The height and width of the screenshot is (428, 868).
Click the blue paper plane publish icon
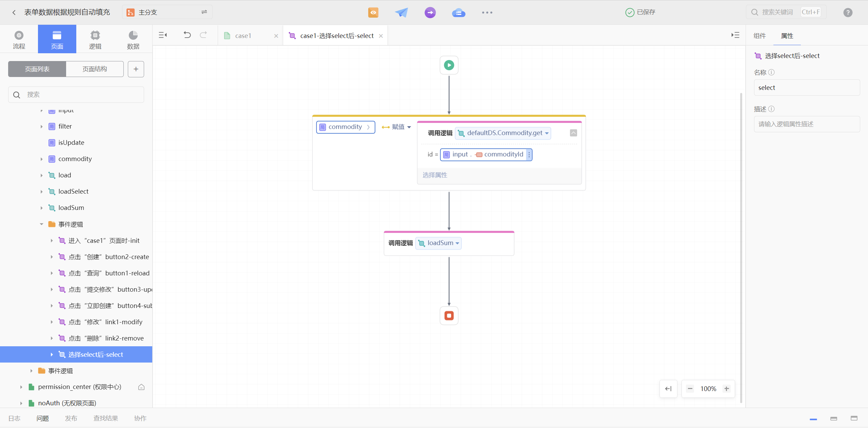(x=401, y=13)
